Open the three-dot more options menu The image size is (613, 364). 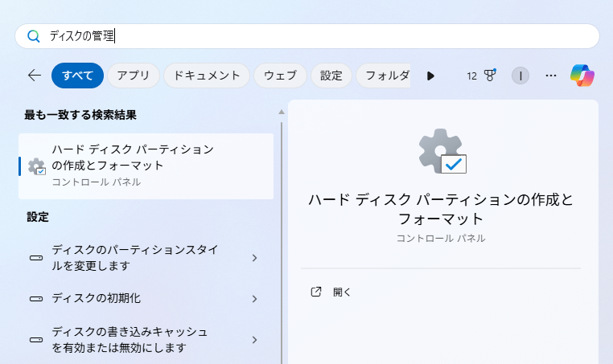tap(551, 76)
